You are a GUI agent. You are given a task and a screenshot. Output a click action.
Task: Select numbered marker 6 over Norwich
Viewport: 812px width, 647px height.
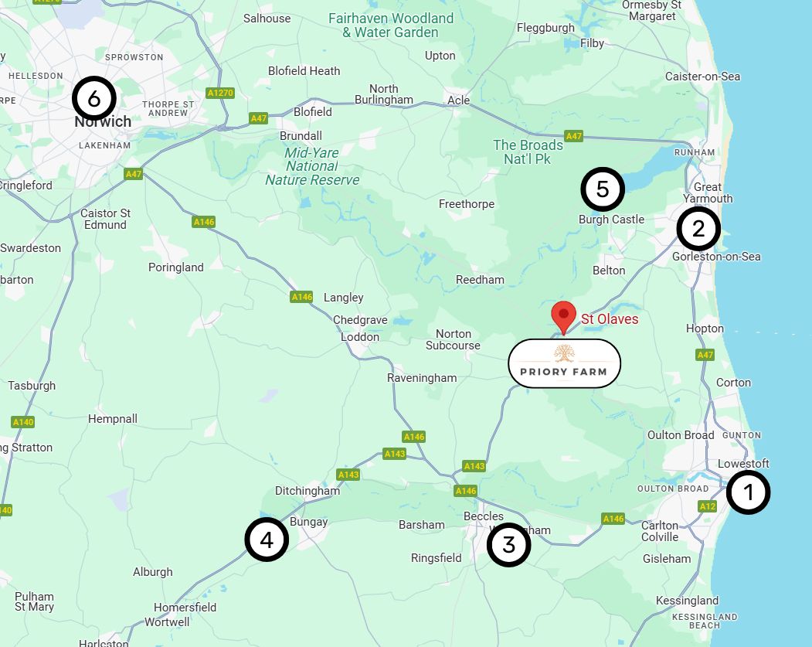(93, 98)
